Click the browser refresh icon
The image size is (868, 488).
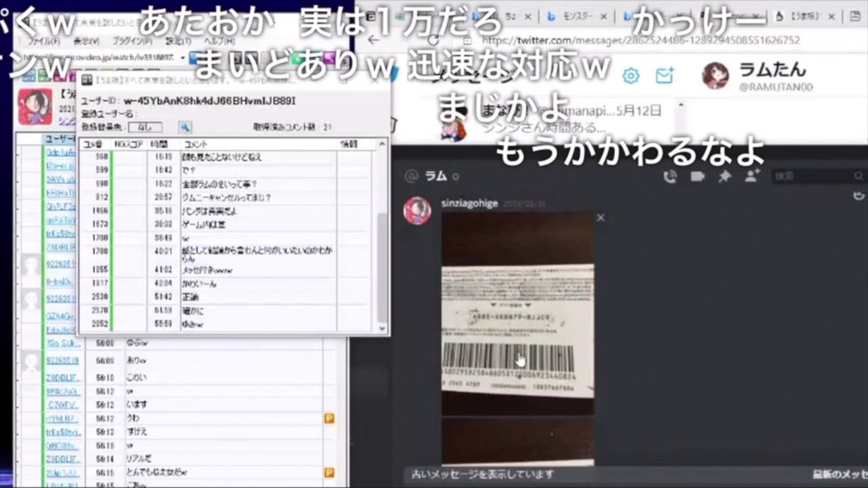(433, 40)
